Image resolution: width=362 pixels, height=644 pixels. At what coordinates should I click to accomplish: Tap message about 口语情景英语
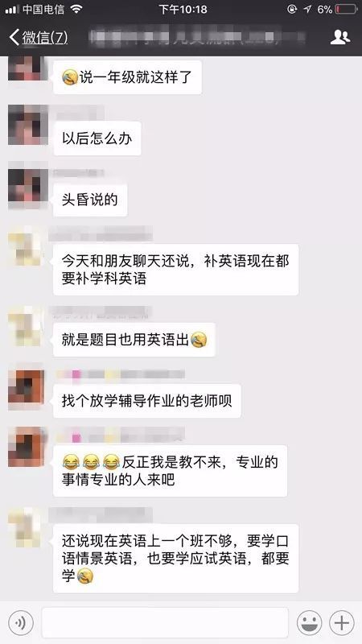175,558
